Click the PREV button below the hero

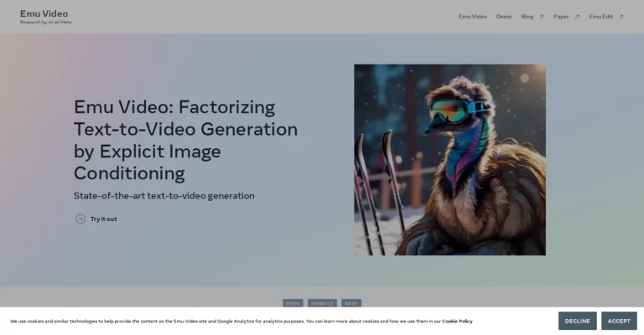click(293, 303)
